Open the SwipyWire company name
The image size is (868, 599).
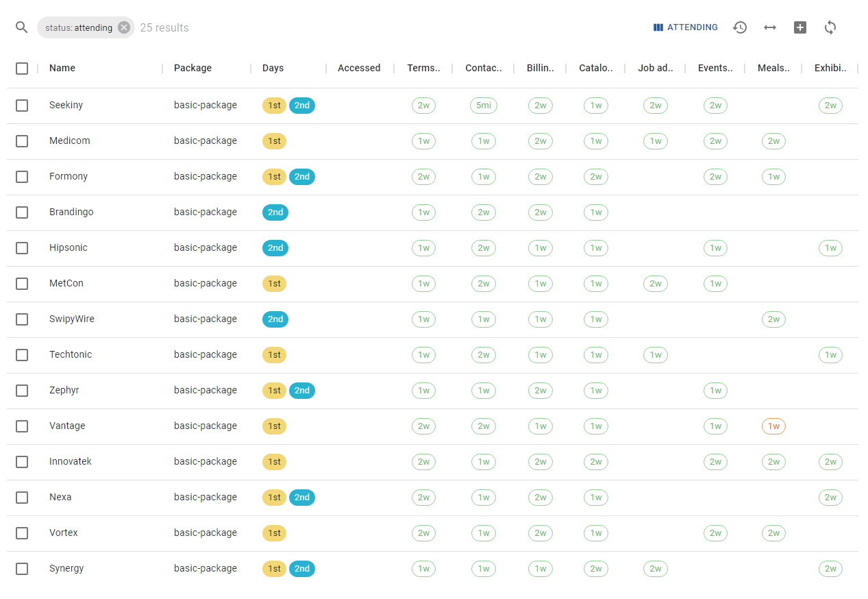tap(72, 319)
